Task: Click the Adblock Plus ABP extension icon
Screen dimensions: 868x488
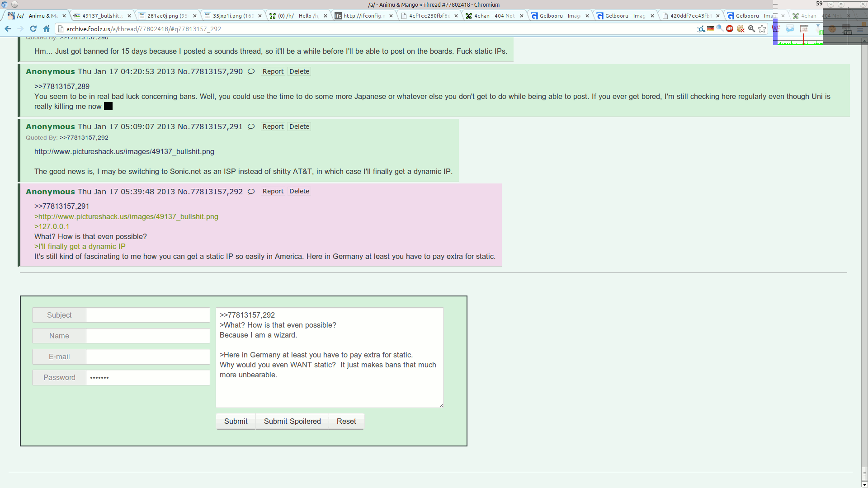Action: 730,29
